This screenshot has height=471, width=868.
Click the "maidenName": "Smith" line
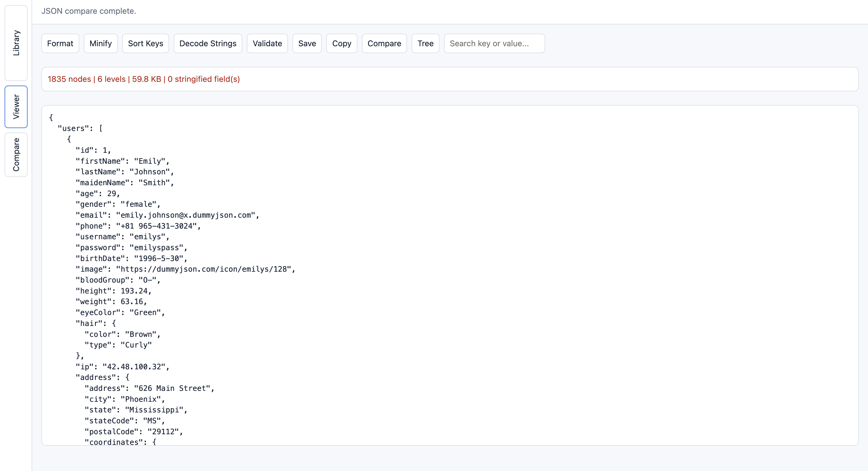[125, 183]
